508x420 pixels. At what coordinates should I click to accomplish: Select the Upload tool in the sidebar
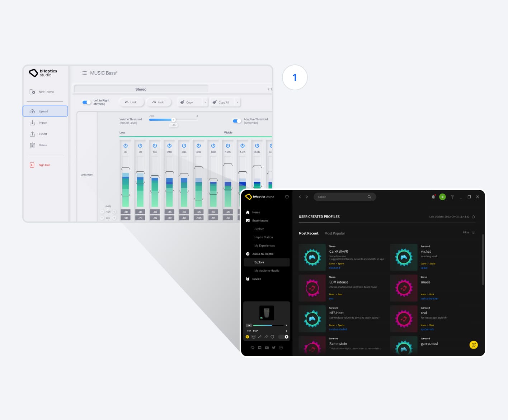(x=45, y=111)
